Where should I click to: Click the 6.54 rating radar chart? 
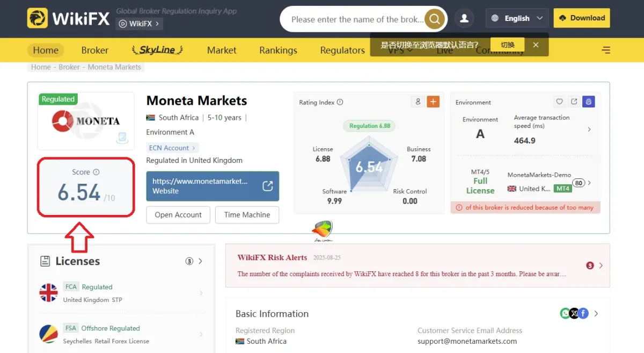pyautogui.click(x=369, y=167)
